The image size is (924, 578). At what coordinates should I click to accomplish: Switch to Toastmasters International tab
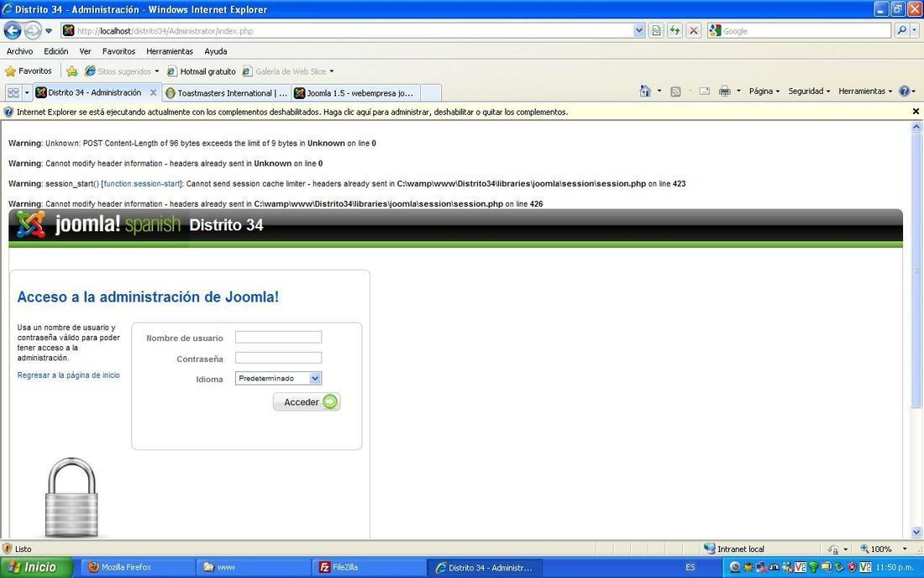226,93
